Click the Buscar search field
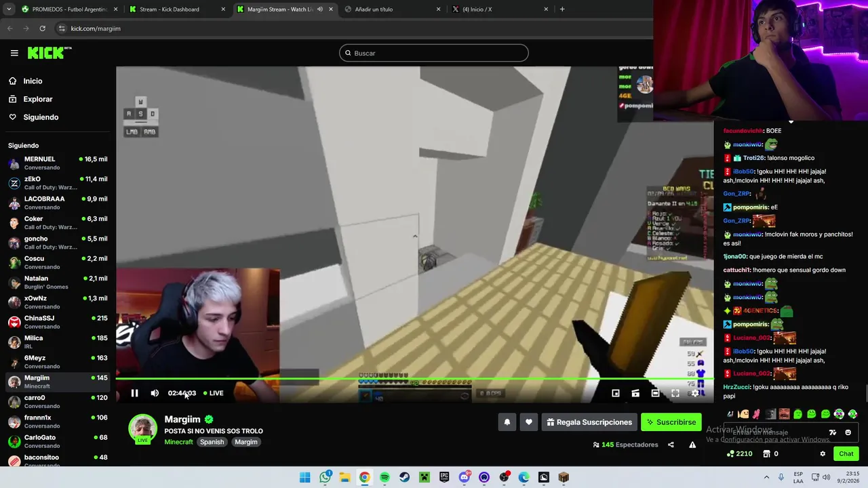 (434, 53)
